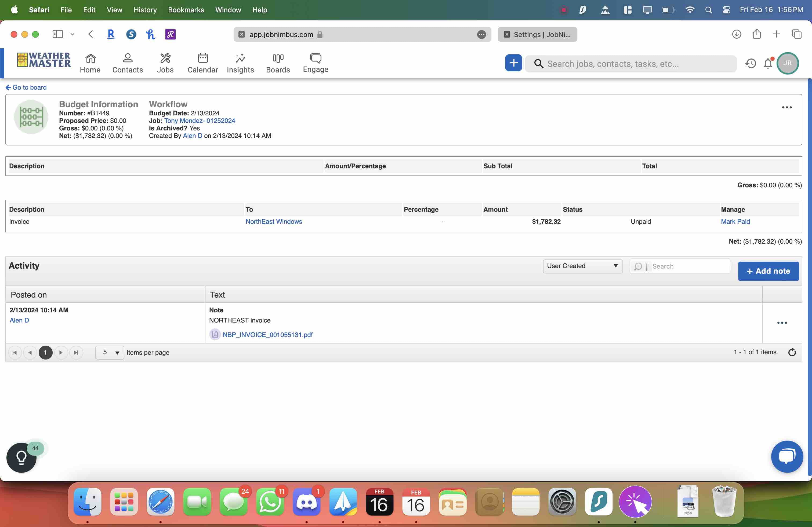Open the NBP_INVOICE_001055131.pdf attachment
The image size is (812, 527).
pos(267,334)
